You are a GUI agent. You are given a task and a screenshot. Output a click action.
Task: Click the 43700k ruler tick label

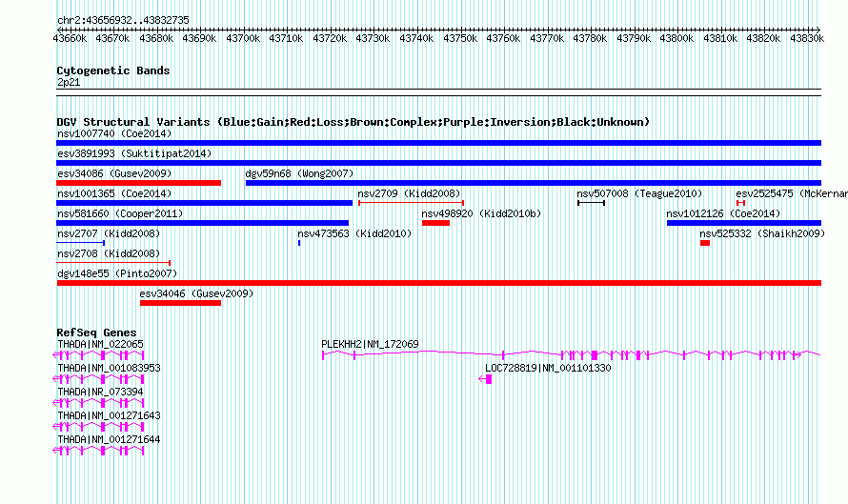[243, 38]
